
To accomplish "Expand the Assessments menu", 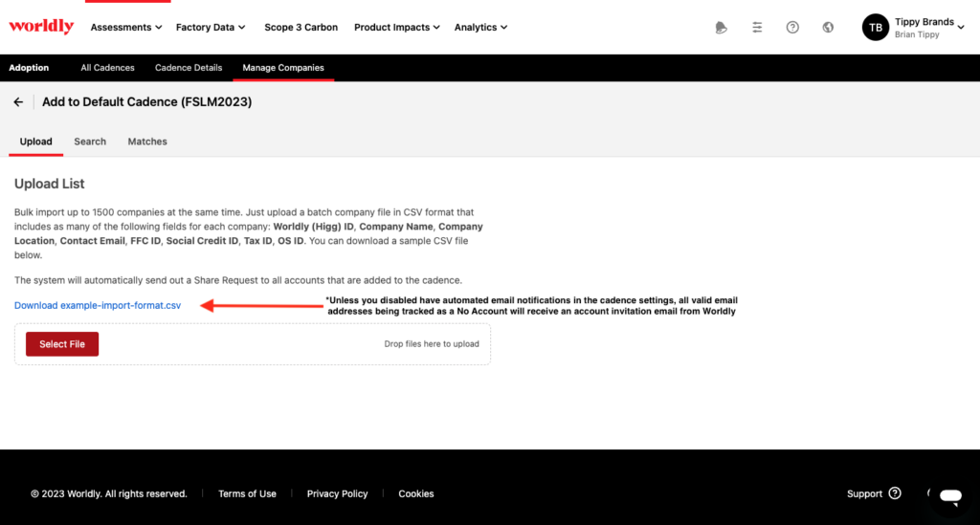I will coord(126,28).
